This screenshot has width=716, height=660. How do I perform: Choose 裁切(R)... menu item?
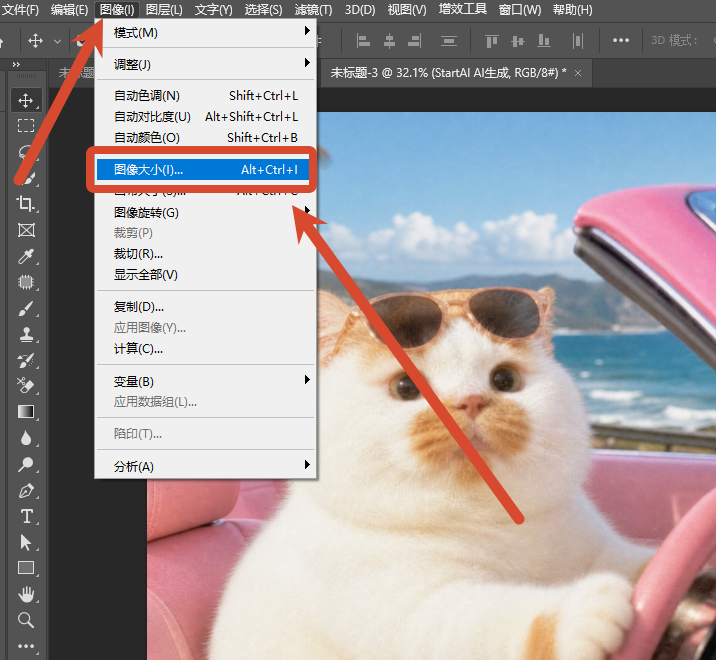205,254
